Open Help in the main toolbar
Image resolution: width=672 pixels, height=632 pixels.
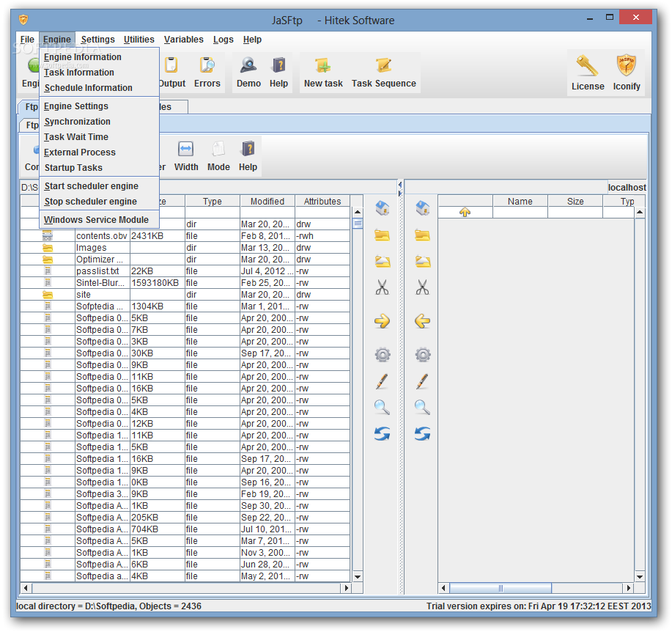278,72
